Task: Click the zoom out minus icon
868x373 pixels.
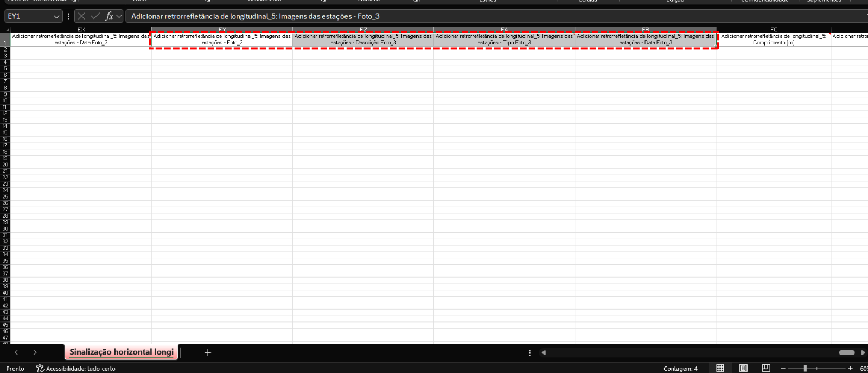Action: click(783, 369)
